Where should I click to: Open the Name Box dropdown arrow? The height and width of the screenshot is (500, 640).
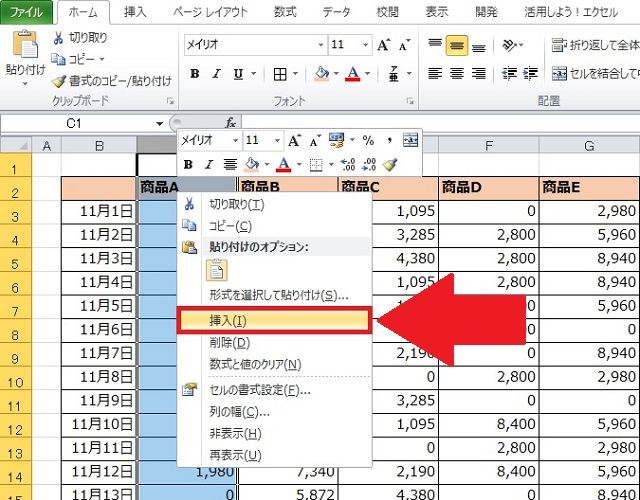pyautogui.click(x=160, y=123)
